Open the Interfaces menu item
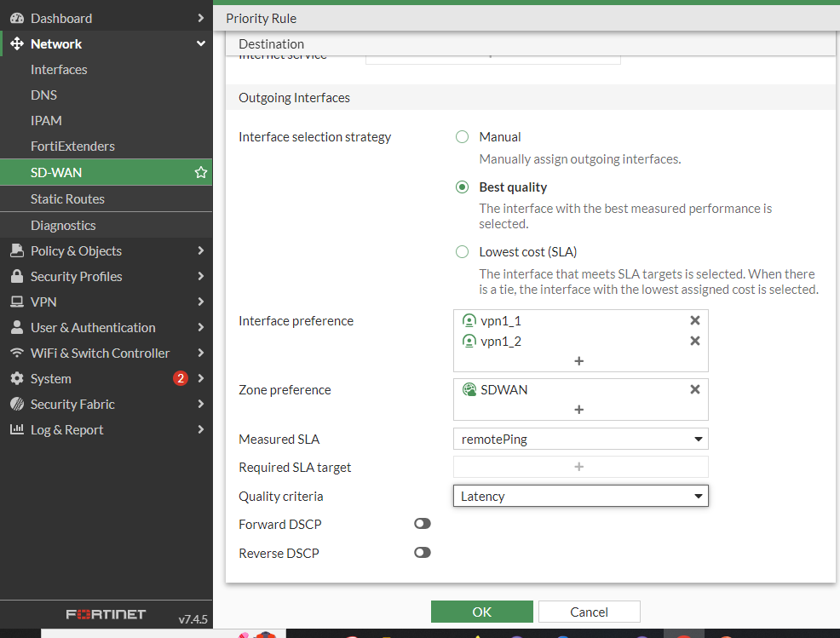 point(106,70)
